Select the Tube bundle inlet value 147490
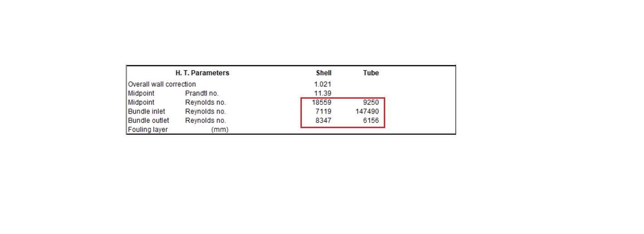 (x=367, y=111)
